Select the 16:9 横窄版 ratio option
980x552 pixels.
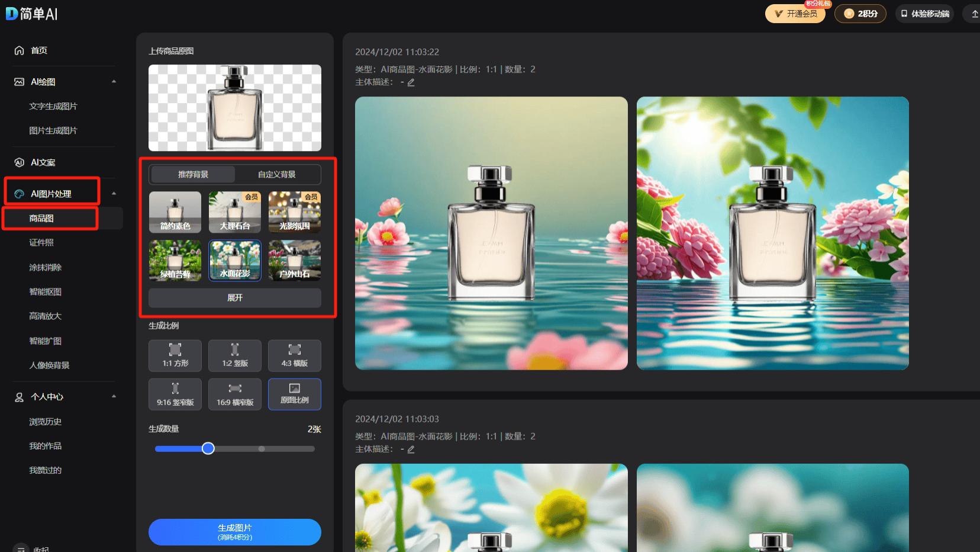click(235, 394)
